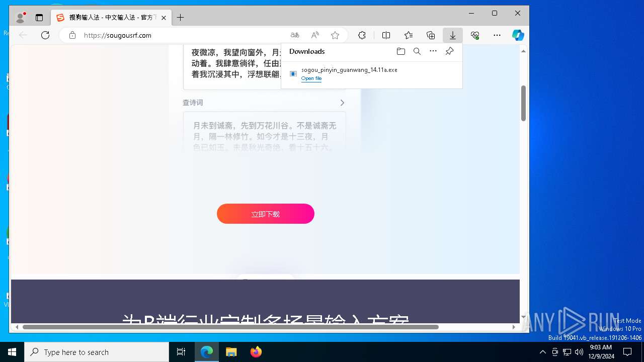Open File Explorer from taskbar
Viewport: 644px width, 362px height.
[231, 352]
